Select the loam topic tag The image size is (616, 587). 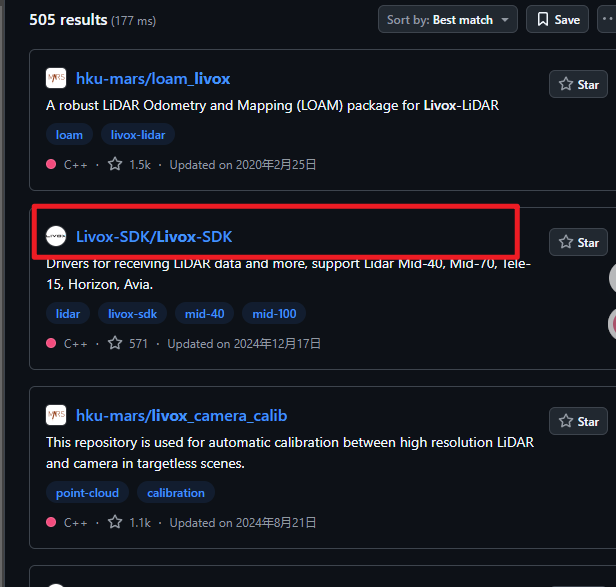(x=69, y=135)
